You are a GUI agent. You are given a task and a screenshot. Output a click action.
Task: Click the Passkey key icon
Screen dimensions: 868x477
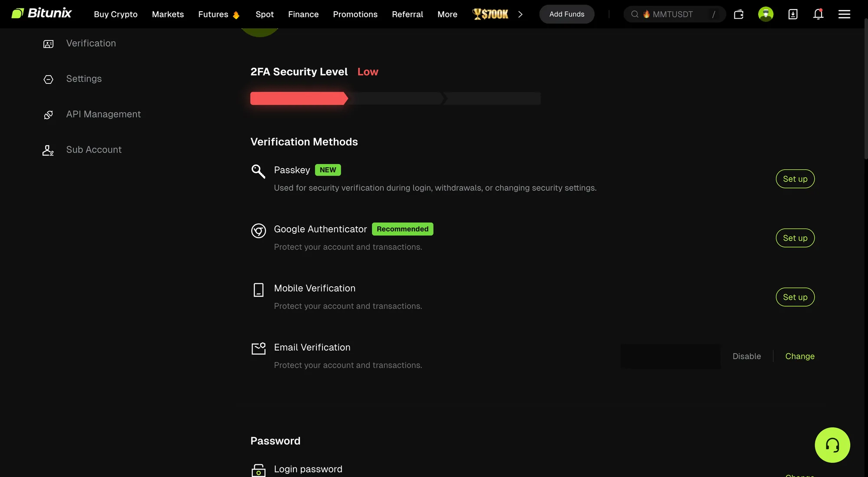click(x=258, y=171)
